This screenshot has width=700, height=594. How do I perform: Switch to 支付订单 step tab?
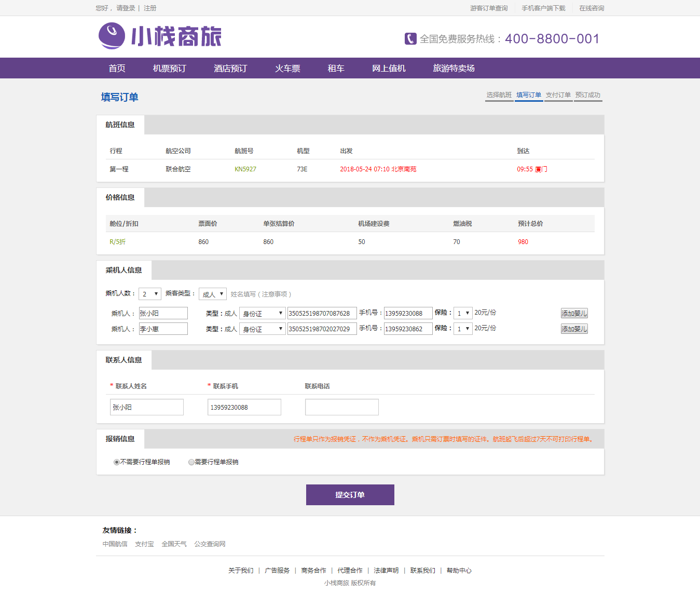click(x=558, y=95)
